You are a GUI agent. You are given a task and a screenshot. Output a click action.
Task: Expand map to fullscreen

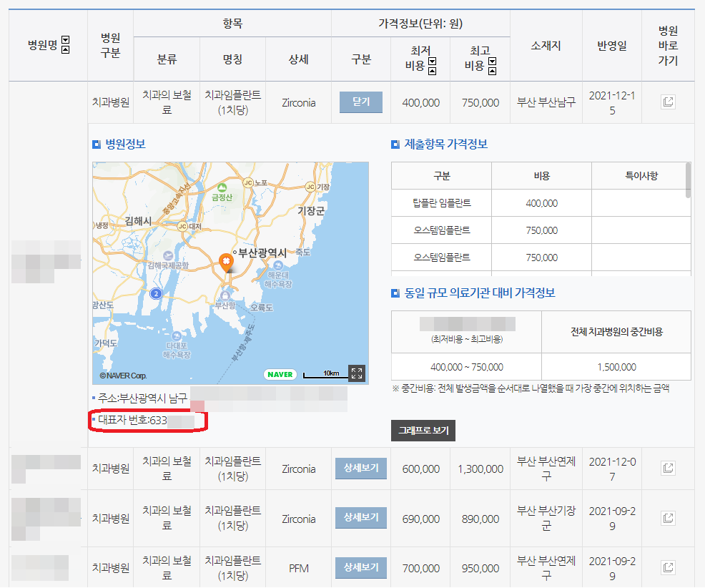pyautogui.click(x=357, y=373)
